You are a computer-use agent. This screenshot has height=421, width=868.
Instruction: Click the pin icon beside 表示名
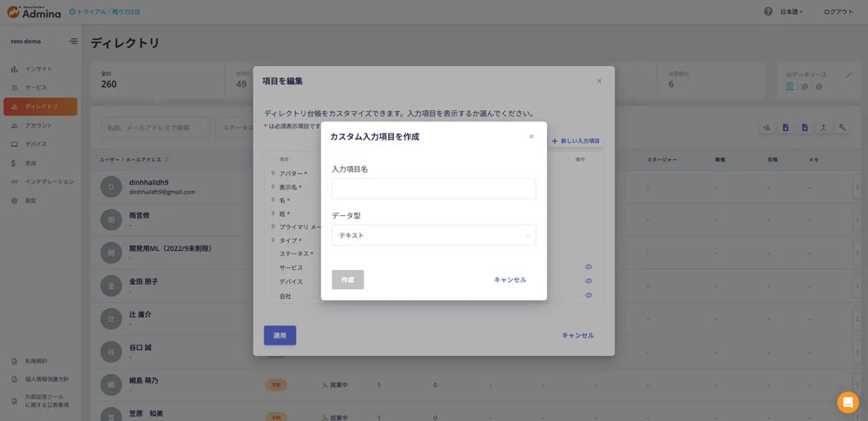click(273, 187)
